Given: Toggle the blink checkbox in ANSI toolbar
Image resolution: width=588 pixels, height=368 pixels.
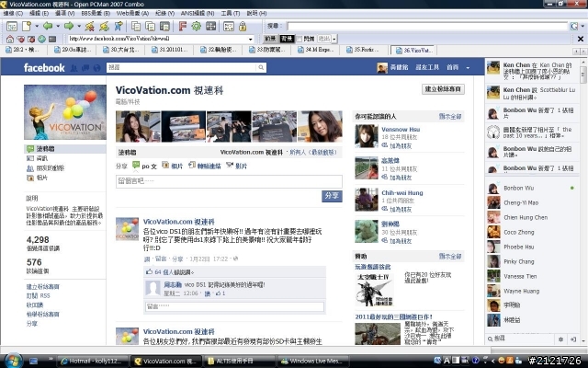Looking at the screenshot, I should pos(300,39).
